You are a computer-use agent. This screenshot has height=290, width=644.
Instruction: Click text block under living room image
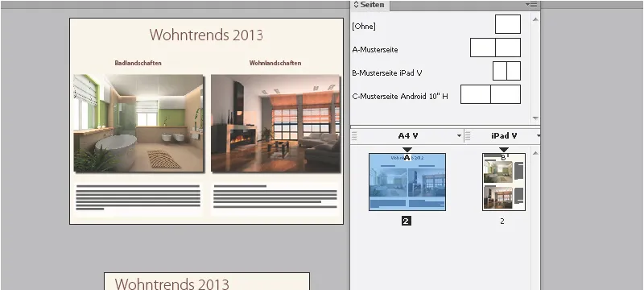275,197
